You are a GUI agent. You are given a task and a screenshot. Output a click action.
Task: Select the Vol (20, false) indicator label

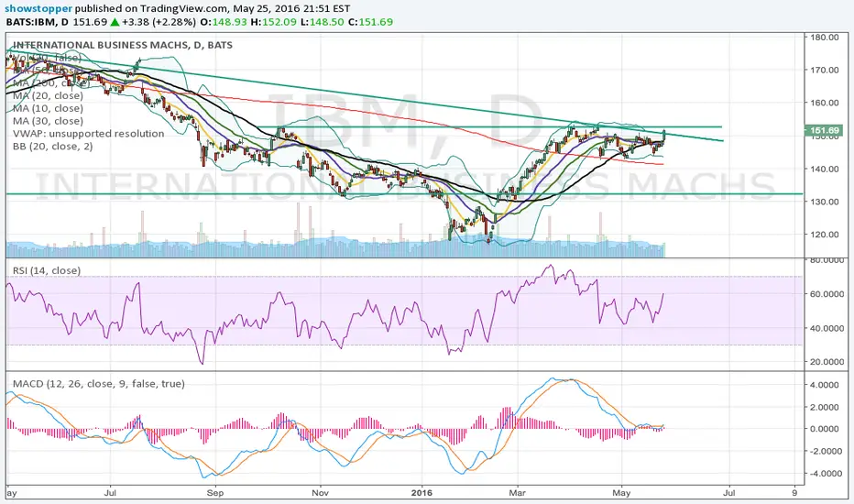pos(47,58)
